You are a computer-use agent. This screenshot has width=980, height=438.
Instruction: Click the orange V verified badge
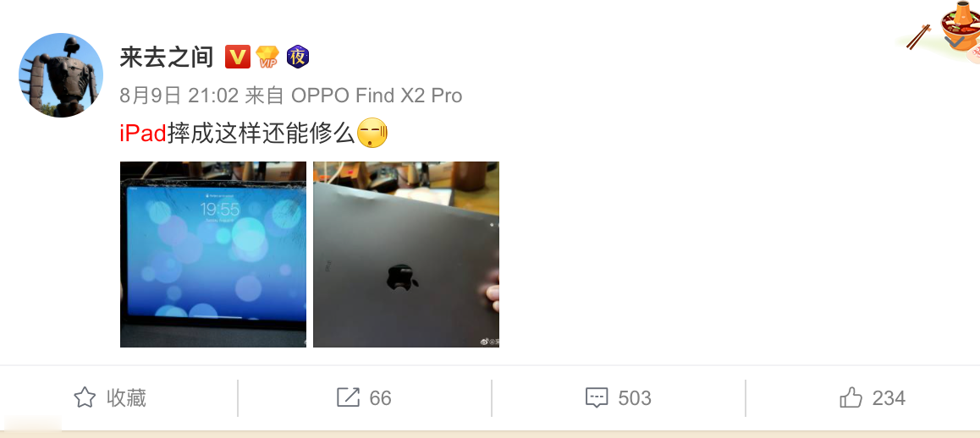click(238, 57)
